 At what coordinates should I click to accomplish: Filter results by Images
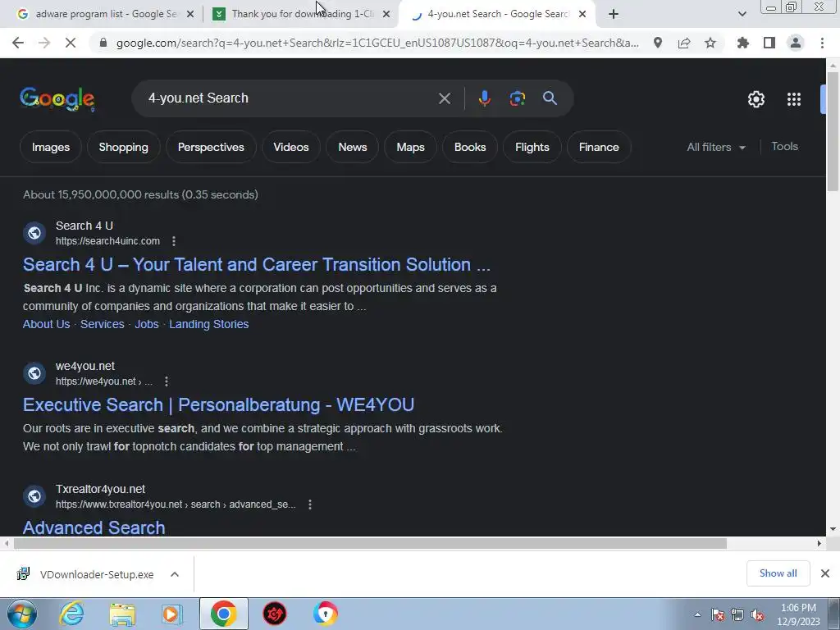coord(50,147)
